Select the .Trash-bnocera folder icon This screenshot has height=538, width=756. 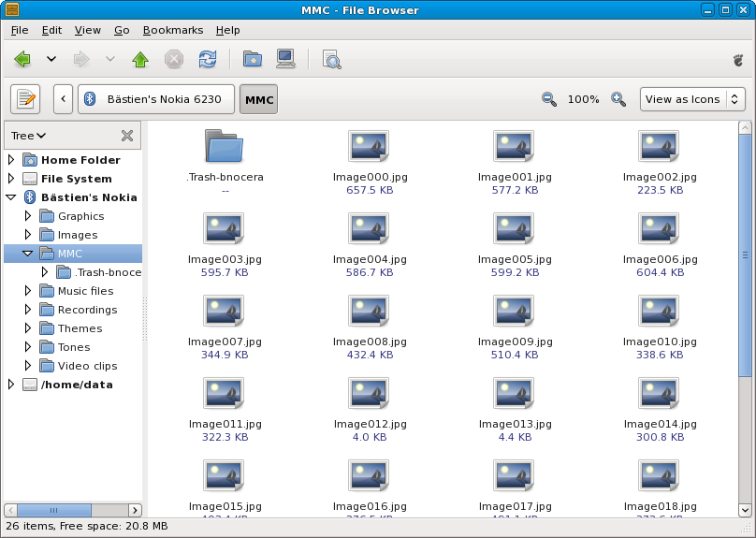point(225,146)
